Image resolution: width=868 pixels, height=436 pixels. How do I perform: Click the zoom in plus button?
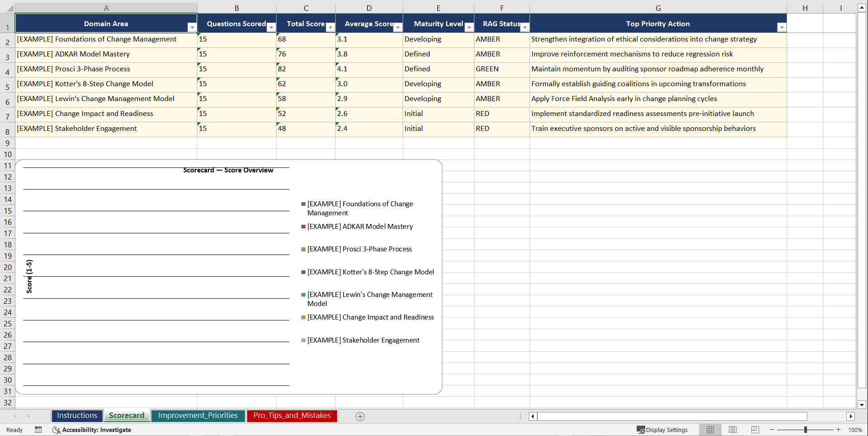(839, 430)
